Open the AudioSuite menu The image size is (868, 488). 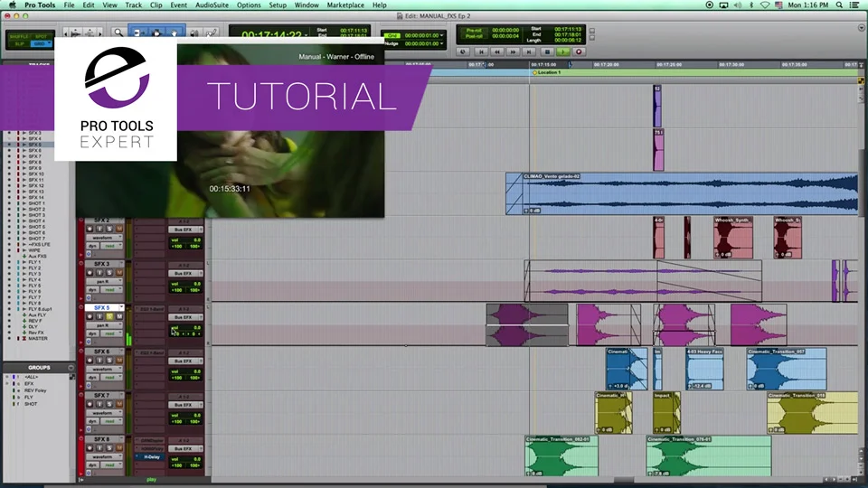212,5
